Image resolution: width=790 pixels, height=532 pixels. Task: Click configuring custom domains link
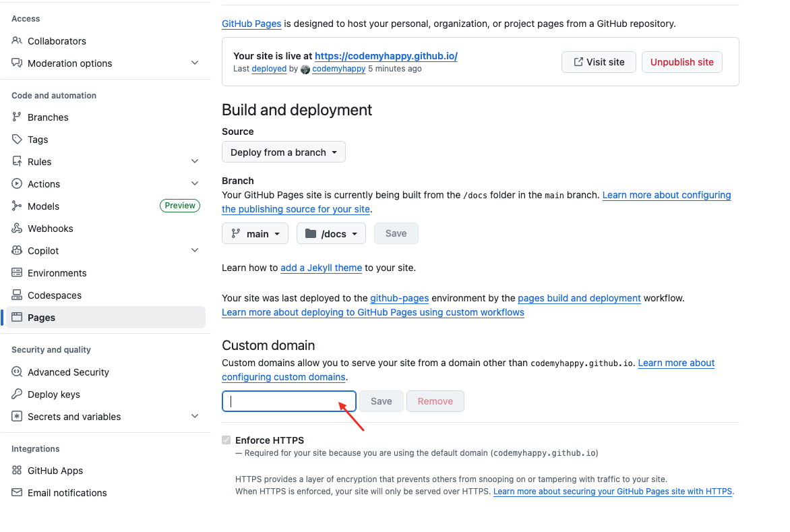[x=284, y=377]
